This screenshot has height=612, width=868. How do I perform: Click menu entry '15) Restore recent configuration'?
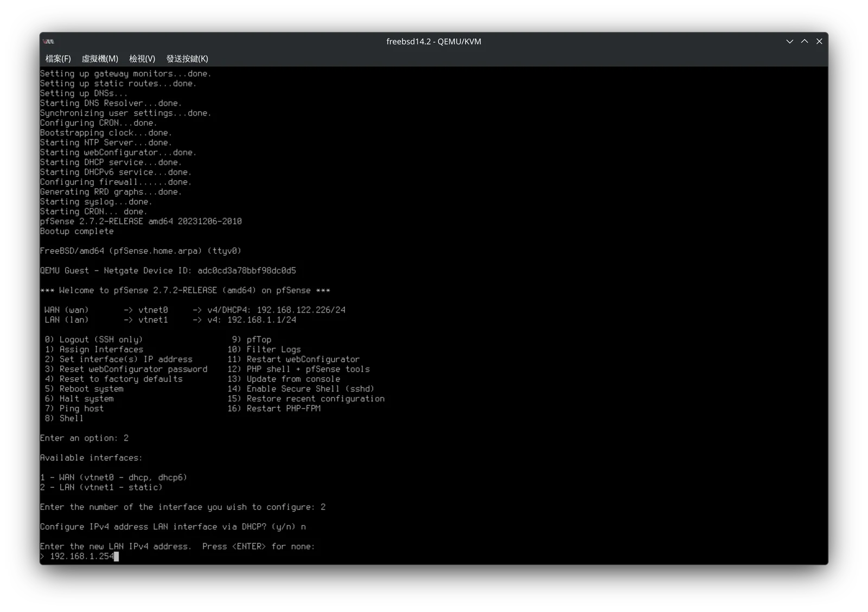tap(306, 398)
